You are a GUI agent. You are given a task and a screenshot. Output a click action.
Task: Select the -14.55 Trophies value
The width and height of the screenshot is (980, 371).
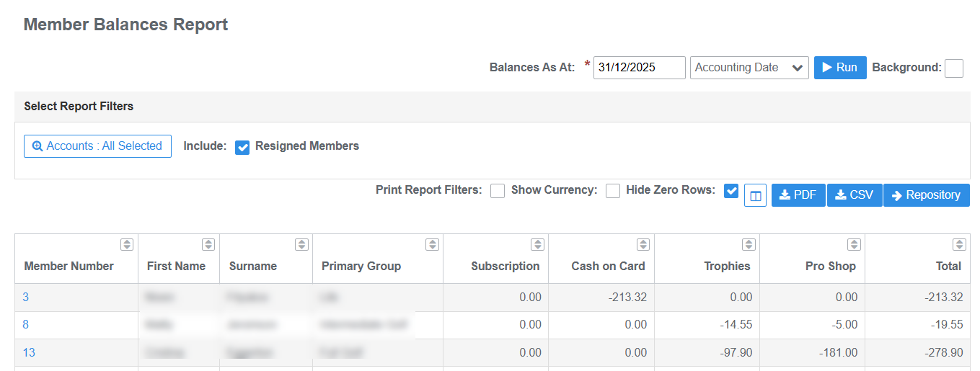(x=736, y=325)
